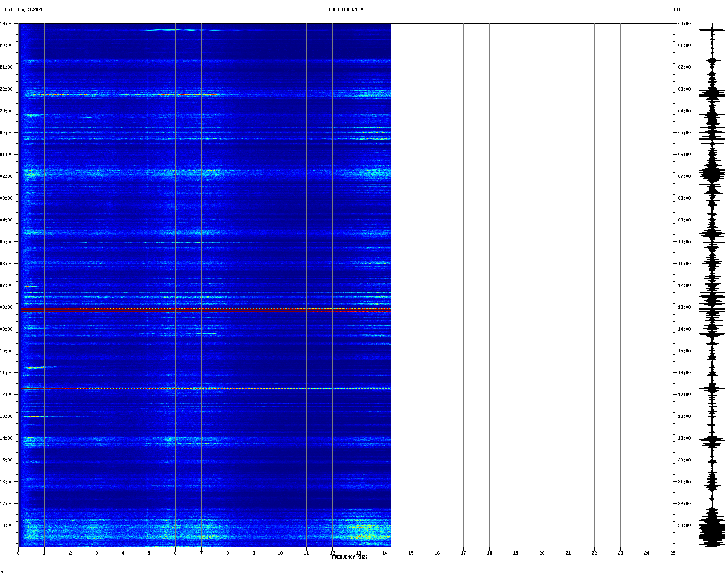
Task: Click the 19:00 tick label on UTC axis
Action: [684, 438]
